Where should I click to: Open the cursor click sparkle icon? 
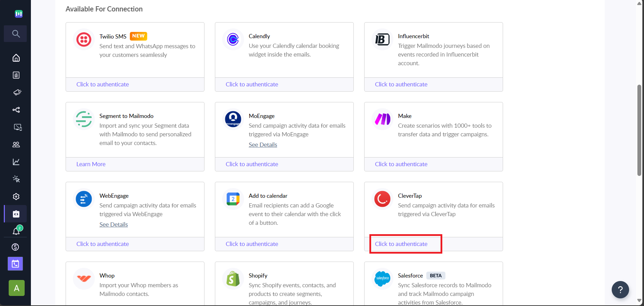(16, 179)
